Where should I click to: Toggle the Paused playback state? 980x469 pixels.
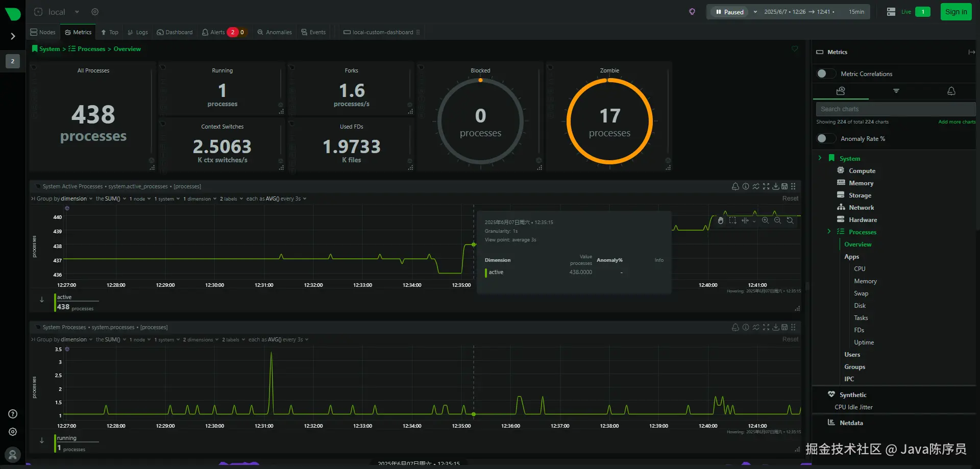point(730,12)
